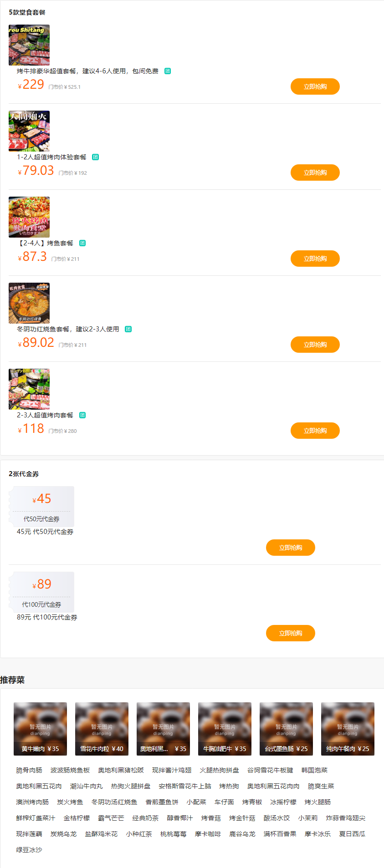Open the 烤牛排豪华超值套餐 thumbnail image
The height and width of the screenshot is (868, 384).
[x=29, y=45]
